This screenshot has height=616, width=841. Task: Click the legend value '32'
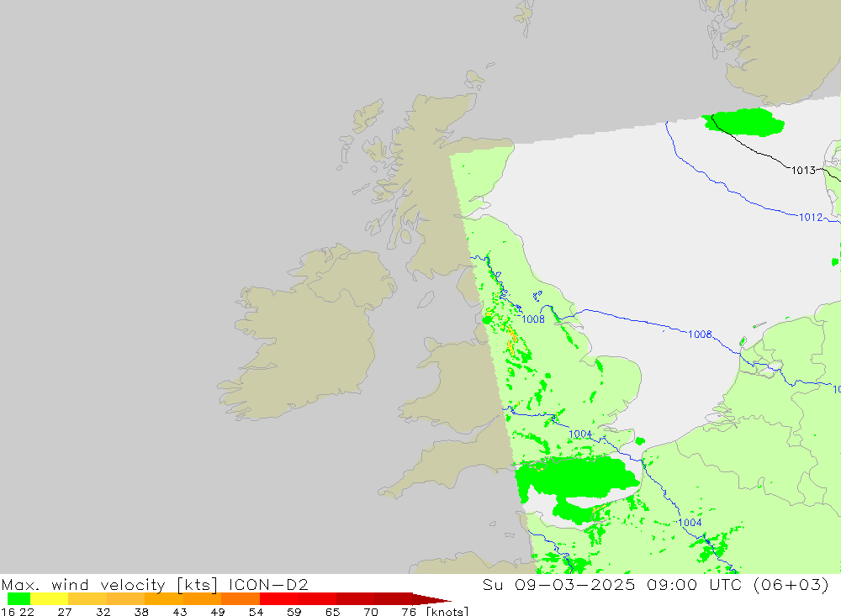[x=103, y=612]
